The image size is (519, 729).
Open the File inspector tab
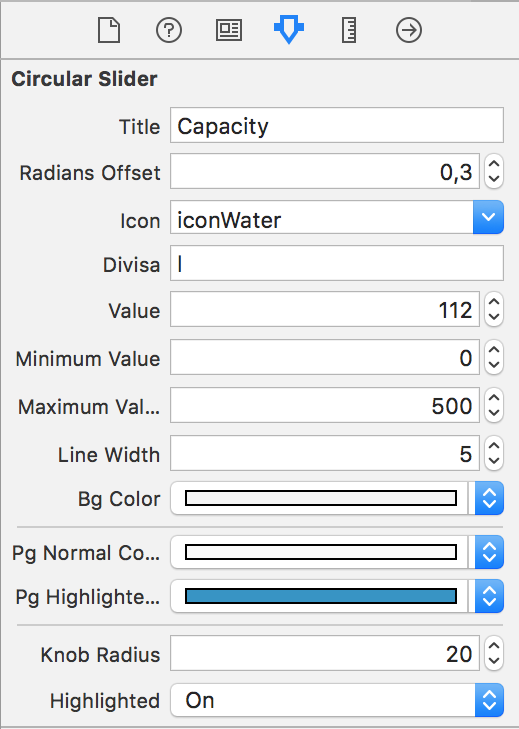point(109,31)
